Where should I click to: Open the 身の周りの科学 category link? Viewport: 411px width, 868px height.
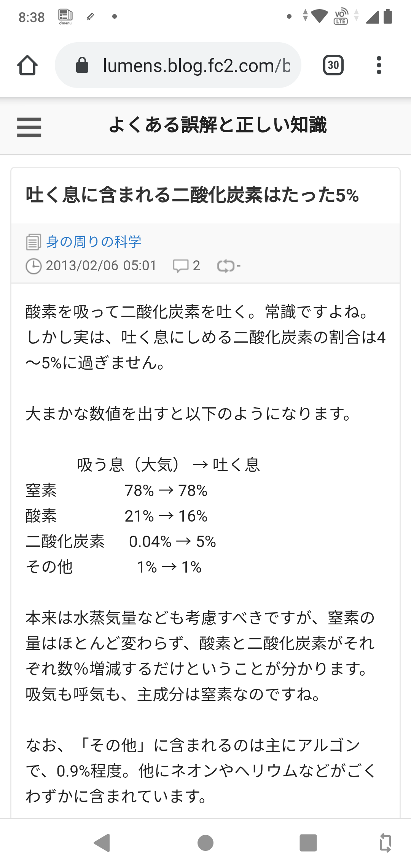click(x=94, y=241)
